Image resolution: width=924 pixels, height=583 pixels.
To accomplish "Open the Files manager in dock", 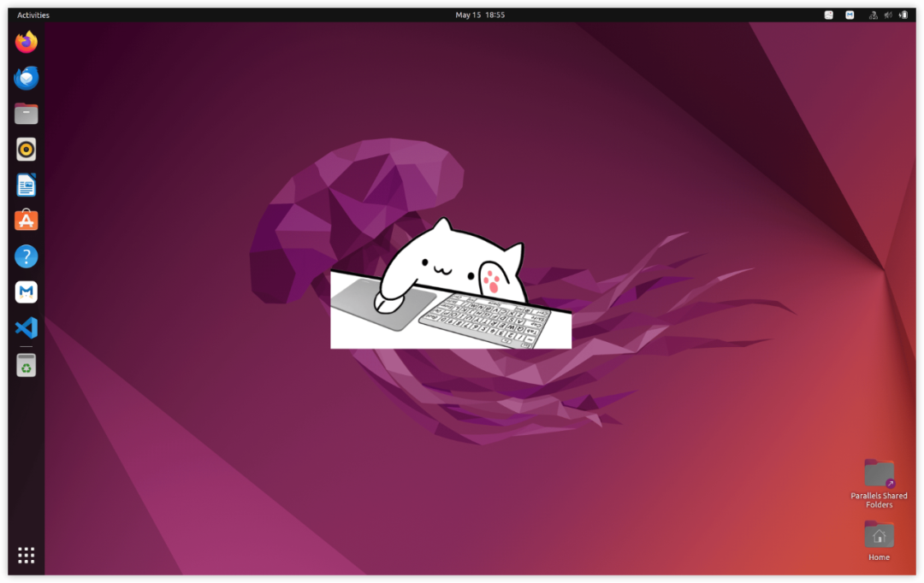I will (x=26, y=114).
